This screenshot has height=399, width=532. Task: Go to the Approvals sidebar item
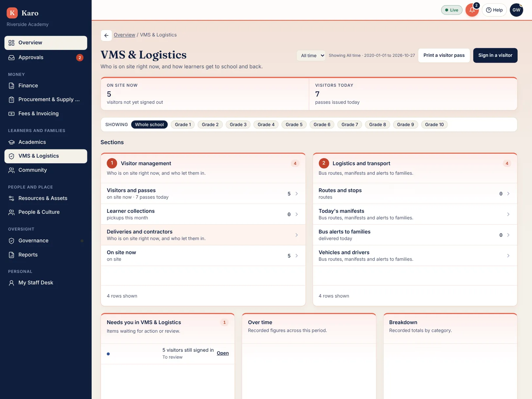[46, 57]
